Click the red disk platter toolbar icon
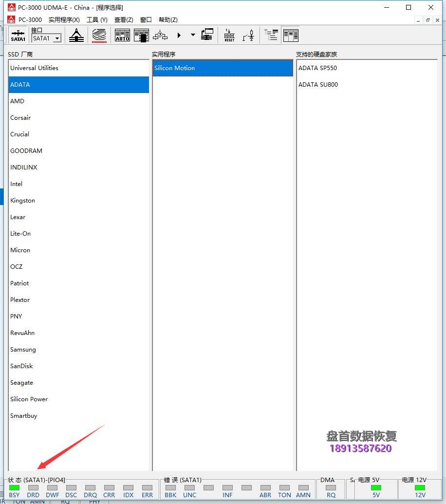The width and height of the screenshot is (446, 504). pos(99,36)
